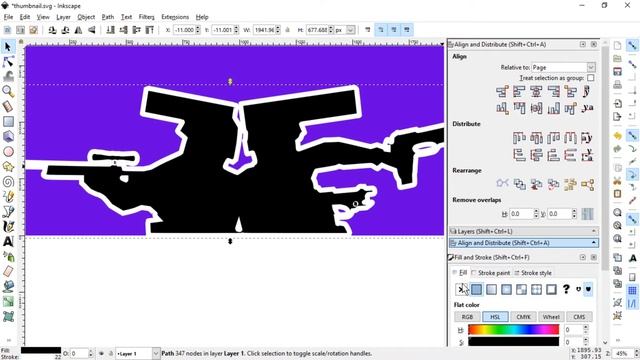Screen dimensions: 640x360
Task: Toggle scale rounded corners with object
Action: click(x=380, y=30)
